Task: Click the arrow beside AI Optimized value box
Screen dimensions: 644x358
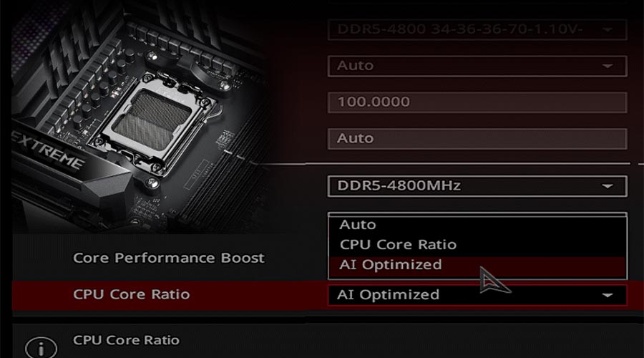Action: tap(608, 295)
